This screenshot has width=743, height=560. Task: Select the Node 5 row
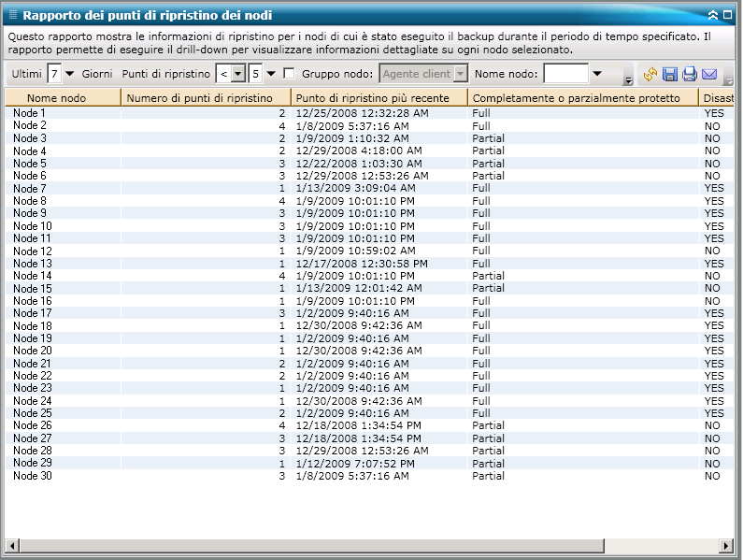click(369, 163)
